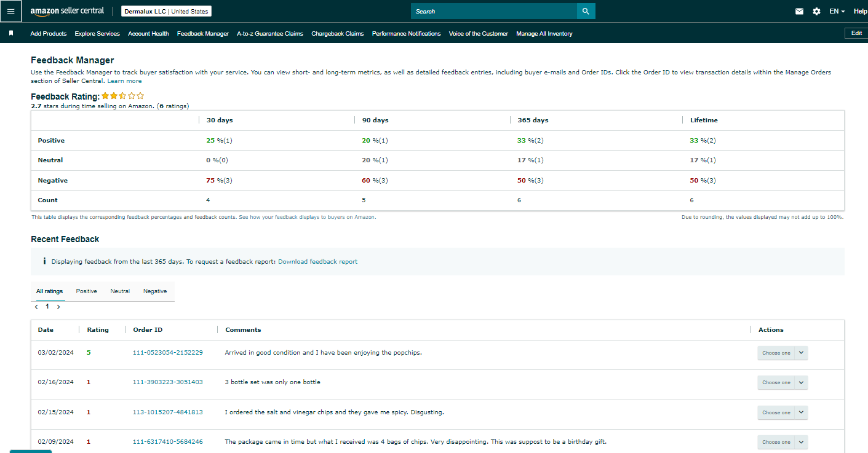Switch to the Negative tab

pos(155,291)
